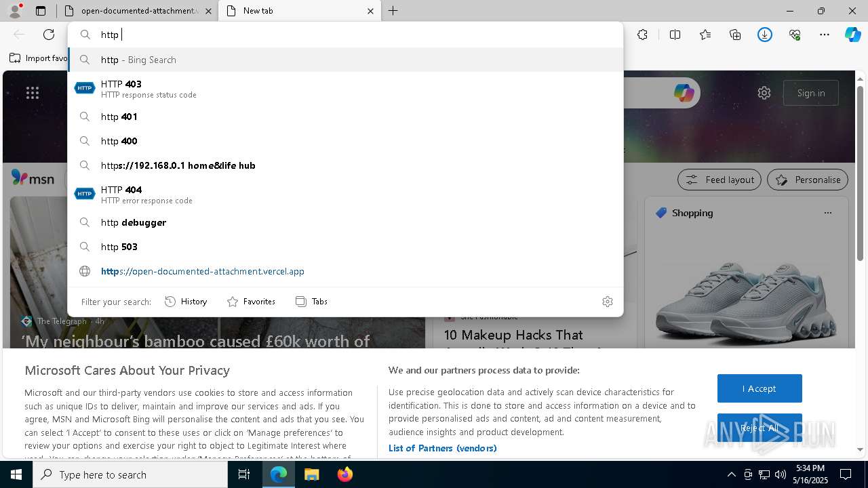
Task: Open the Downloads toolbar icon
Action: click(x=765, y=35)
